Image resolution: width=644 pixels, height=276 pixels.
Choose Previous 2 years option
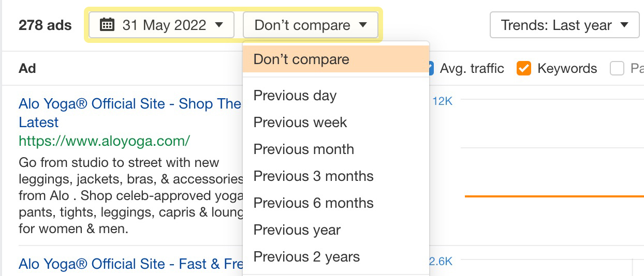306,257
